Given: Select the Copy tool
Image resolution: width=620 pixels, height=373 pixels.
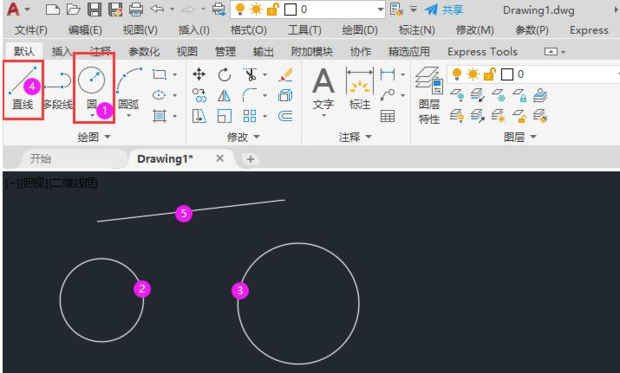Looking at the screenshot, I should [199, 95].
